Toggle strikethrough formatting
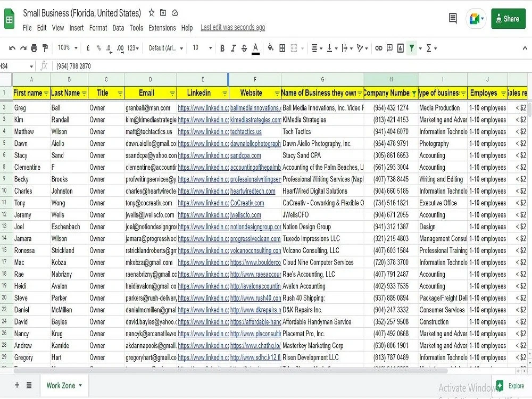This screenshot has height=399, width=532. click(x=244, y=48)
